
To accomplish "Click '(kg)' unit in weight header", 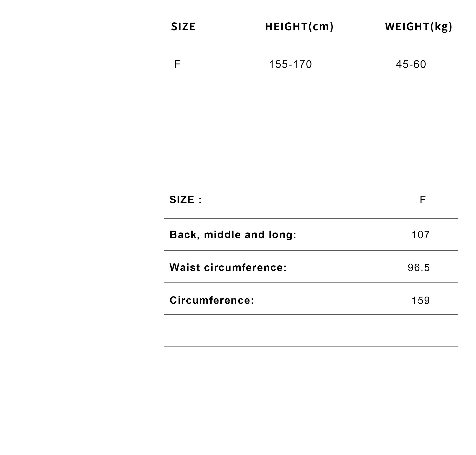I will tap(441, 27).
